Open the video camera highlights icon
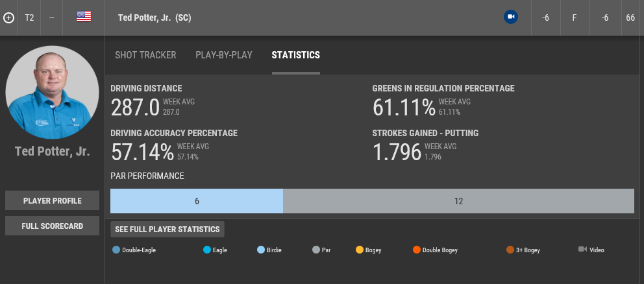Image resolution: width=644 pixels, height=284 pixels. (x=511, y=18)
